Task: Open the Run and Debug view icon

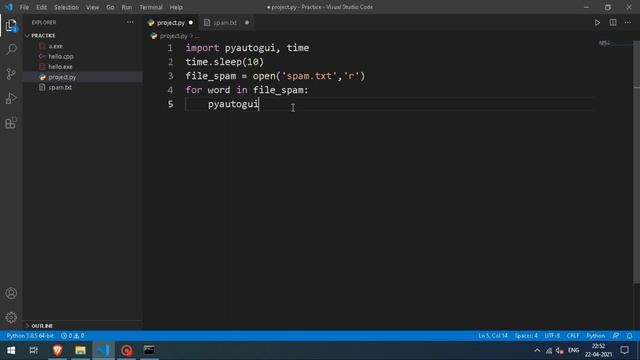Action: (x=11, y=98)
